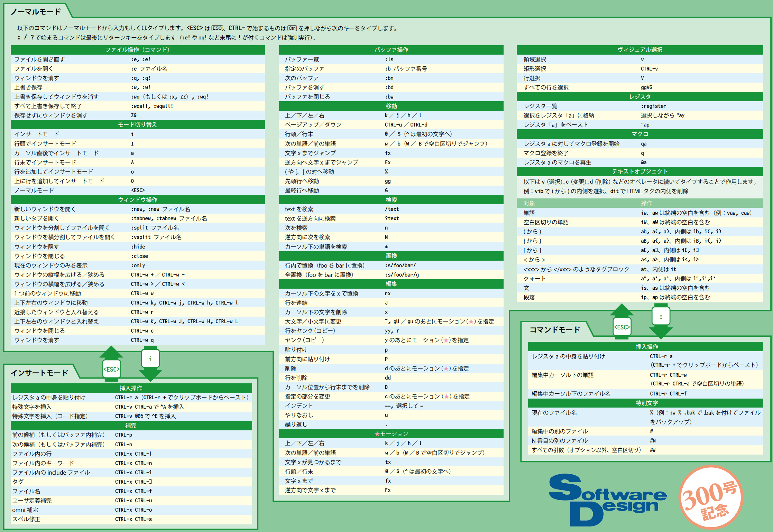Click the 特別文字 section header
The image size is (773, 532).
[x=646, y=403]
